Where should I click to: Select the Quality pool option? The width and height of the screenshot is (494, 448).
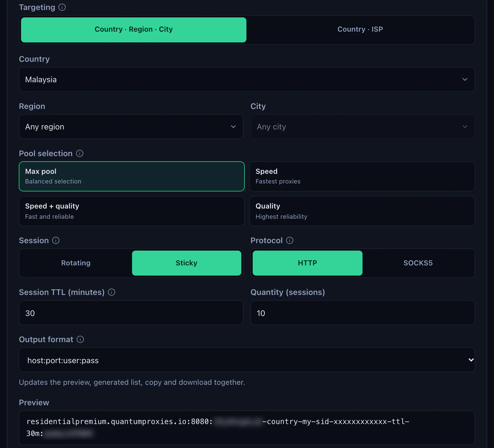tap(362, 211)
